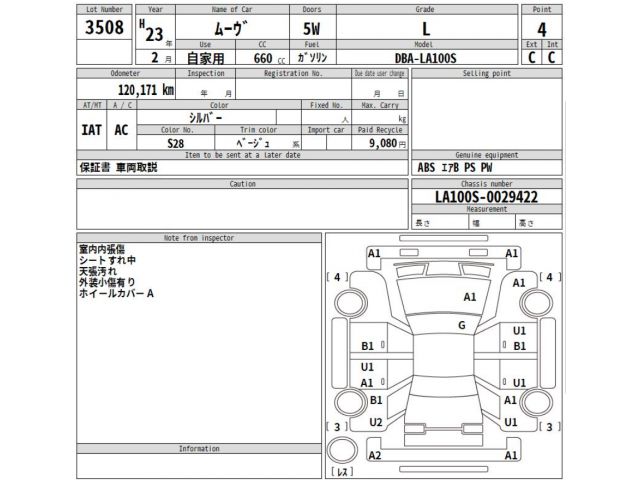The image size is (640, 480).
Task: Click the color number S28
Action: [x=175, y=144]
